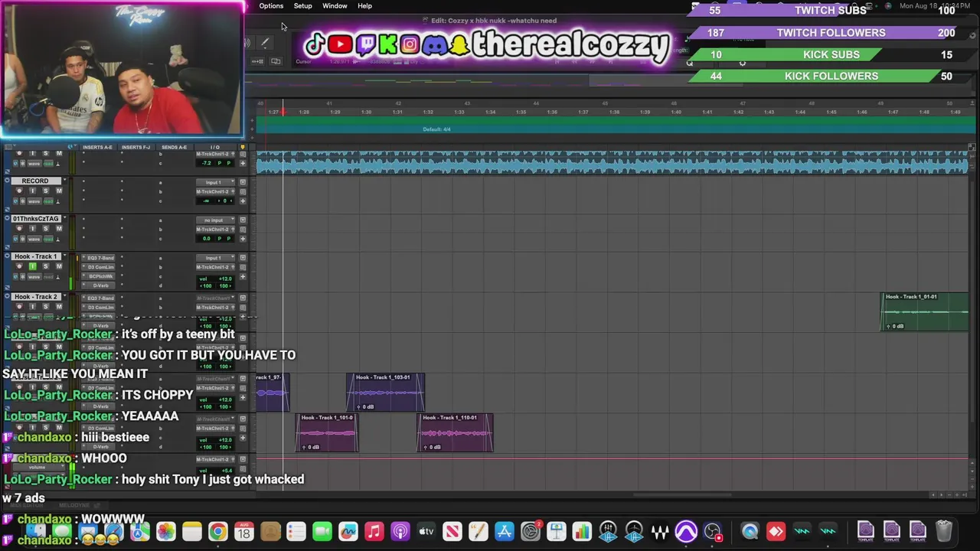Click the I/O column header
The height and width of the screenshot is (551, 980).
(214, 147)
